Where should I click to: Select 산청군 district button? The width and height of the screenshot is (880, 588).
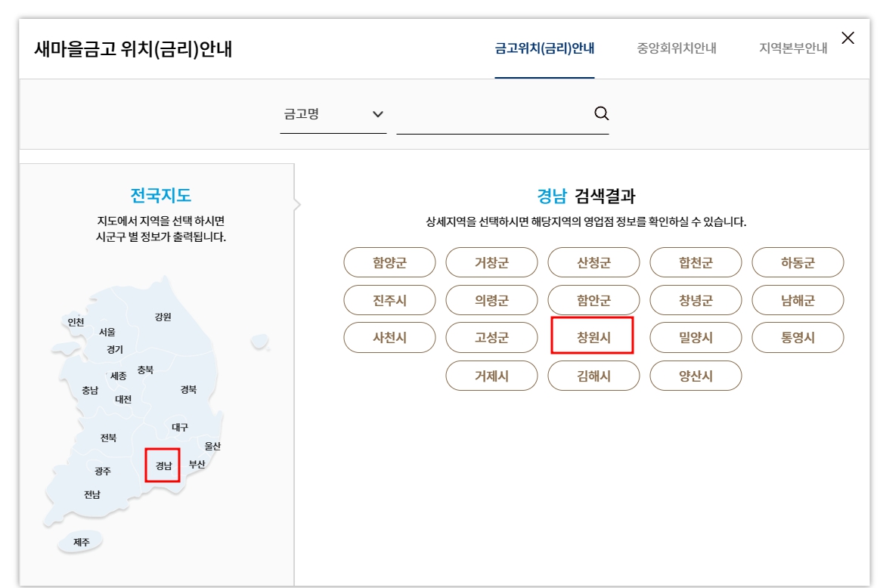[593, 262]
